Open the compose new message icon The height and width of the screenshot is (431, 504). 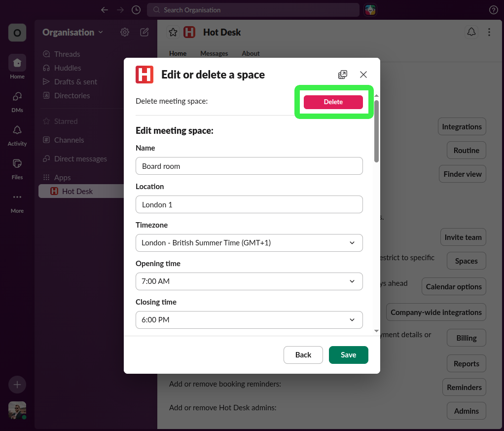pyautogui.click(x=144, y=32)
